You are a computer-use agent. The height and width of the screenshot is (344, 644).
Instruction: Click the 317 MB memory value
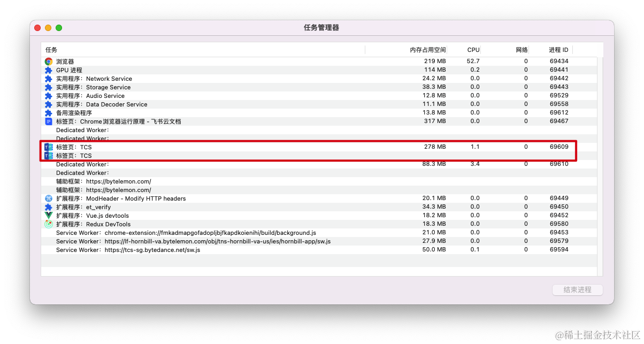[x=435, y=121]
